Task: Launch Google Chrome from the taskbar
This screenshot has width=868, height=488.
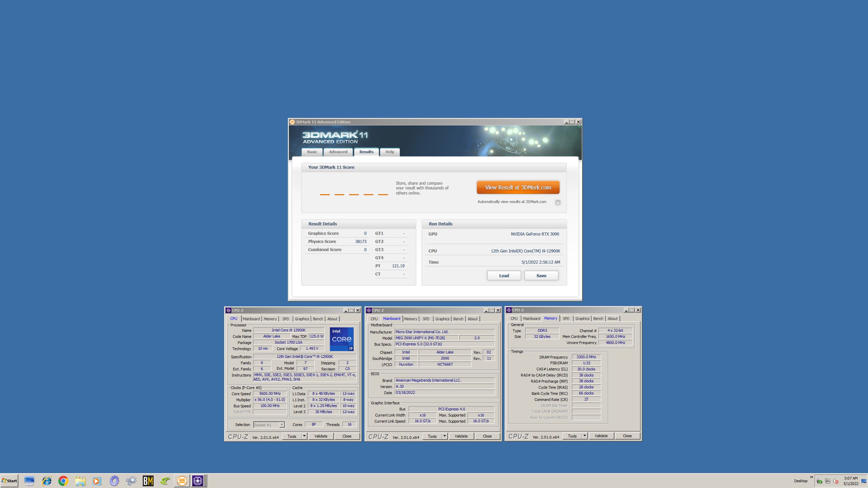Action: 63,481
